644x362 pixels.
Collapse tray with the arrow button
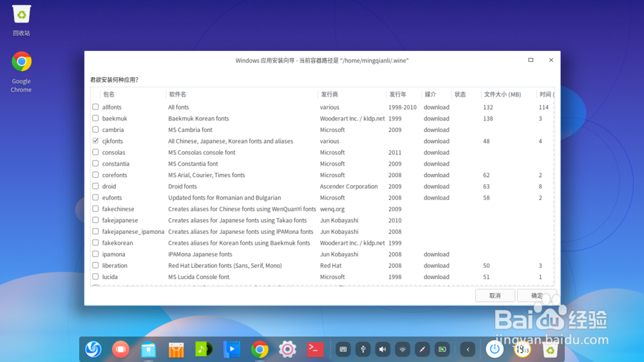click(x=468, y=349)
